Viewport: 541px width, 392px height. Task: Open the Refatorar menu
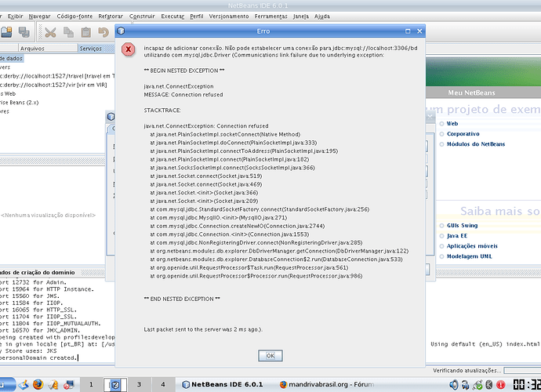(111, 16)
